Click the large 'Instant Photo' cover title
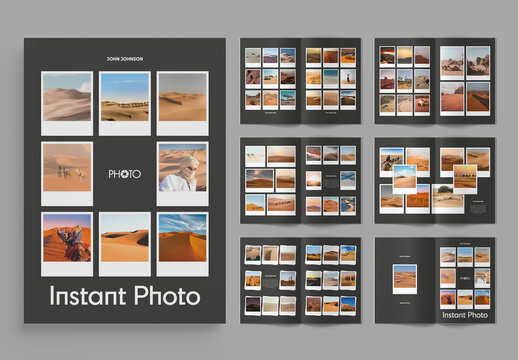This screenshot has height=360, width=518. click(x=125, y=296)
